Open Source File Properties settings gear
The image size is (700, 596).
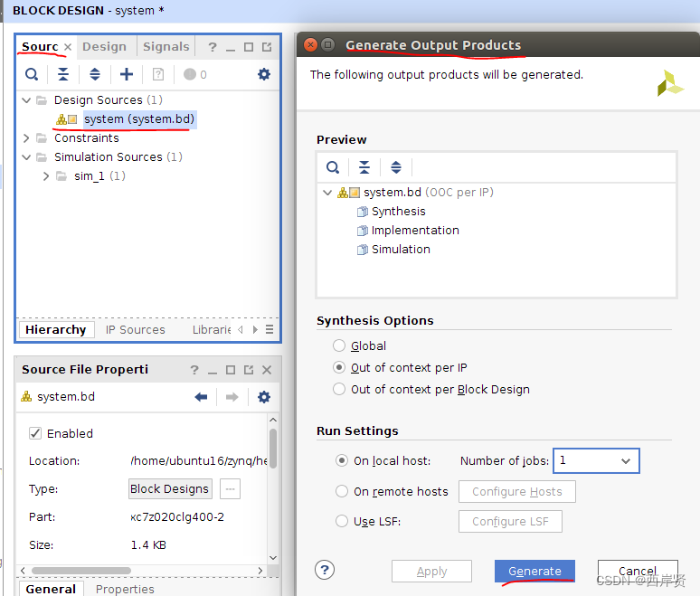pos(264,397)
